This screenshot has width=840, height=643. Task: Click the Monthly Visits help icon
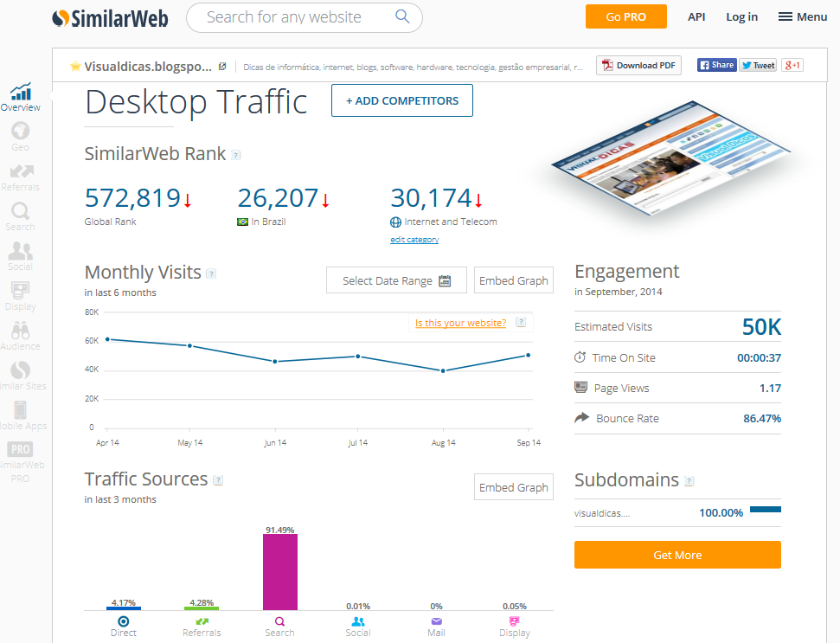[x=212, y=273]
